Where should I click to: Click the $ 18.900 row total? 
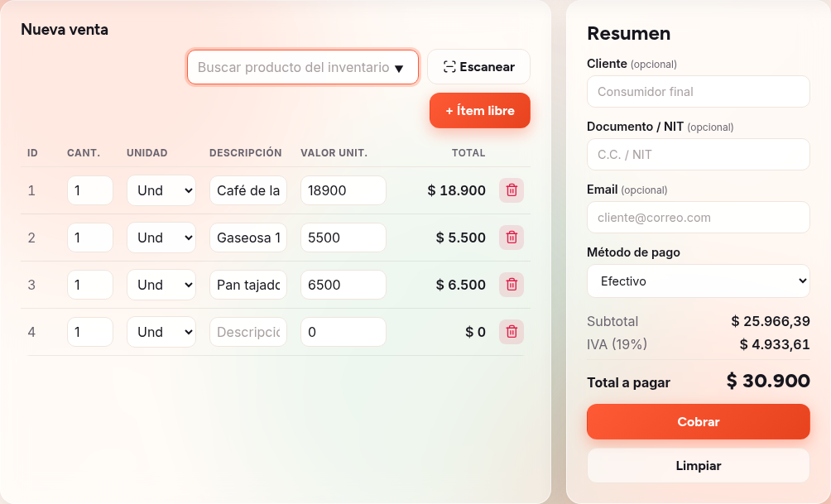[x=456, y=190]
